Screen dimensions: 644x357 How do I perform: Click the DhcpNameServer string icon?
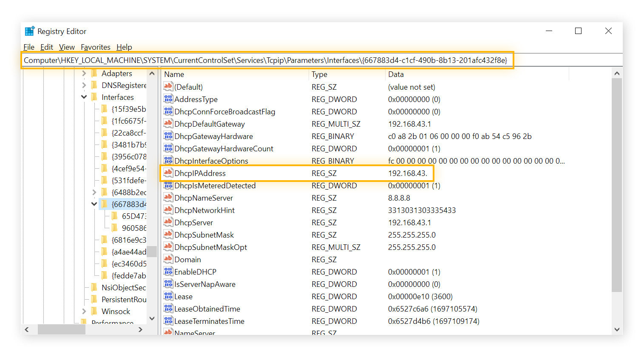tap(168, 198)
